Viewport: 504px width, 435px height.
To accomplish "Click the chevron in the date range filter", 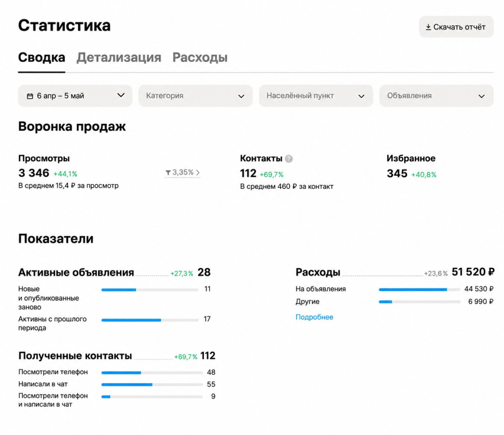I will pos(121,95).
